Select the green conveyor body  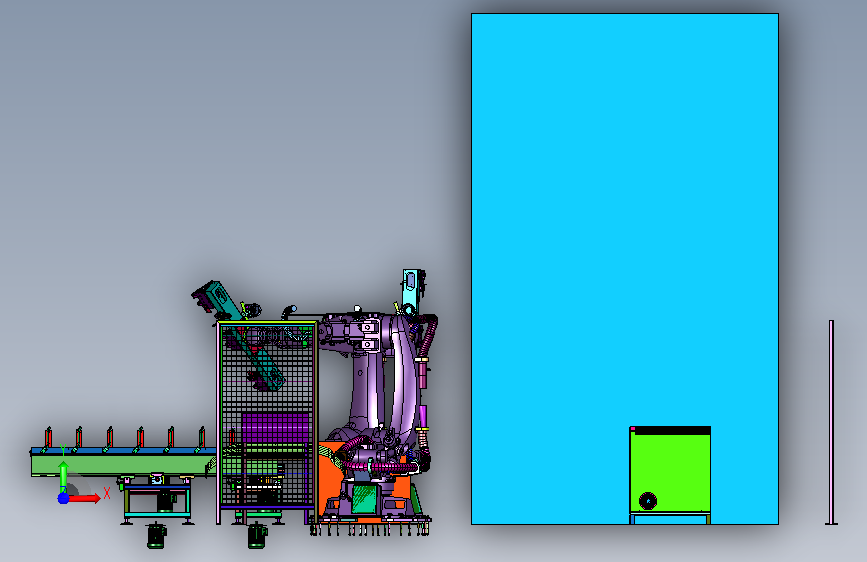coord(122,465)
